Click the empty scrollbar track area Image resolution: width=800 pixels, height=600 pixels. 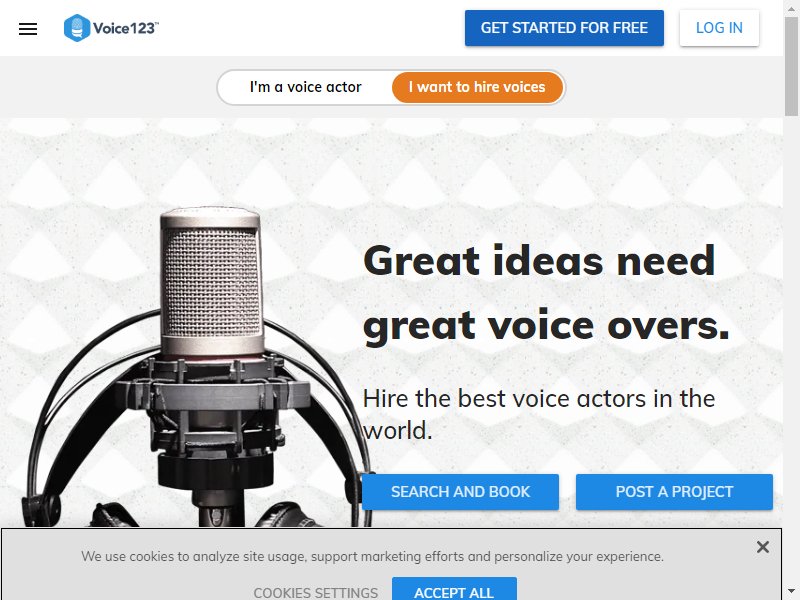pyautogui.click(x=791, y=352)
